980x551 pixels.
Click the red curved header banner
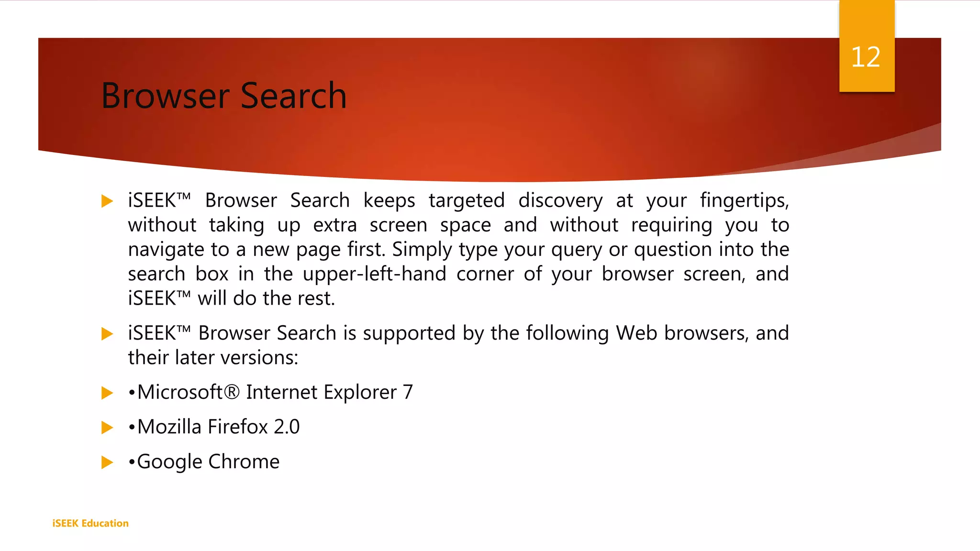pyautogui.click(x=490, y=110)
